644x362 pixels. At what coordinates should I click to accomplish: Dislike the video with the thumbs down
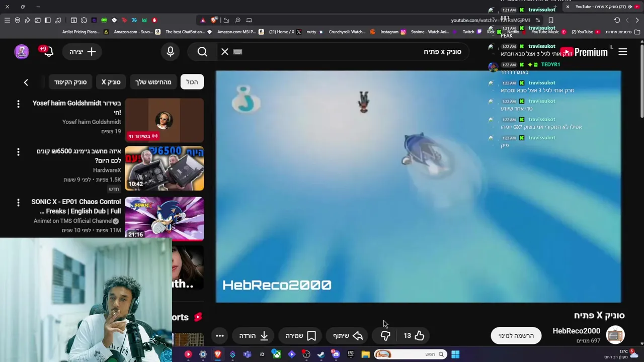385,335
